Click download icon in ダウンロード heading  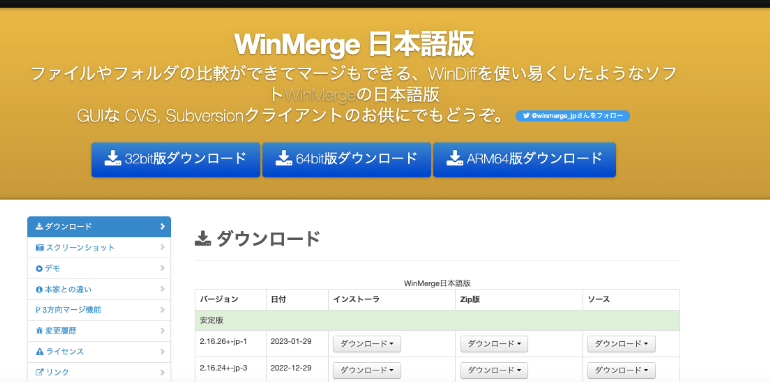pos(203,239)
